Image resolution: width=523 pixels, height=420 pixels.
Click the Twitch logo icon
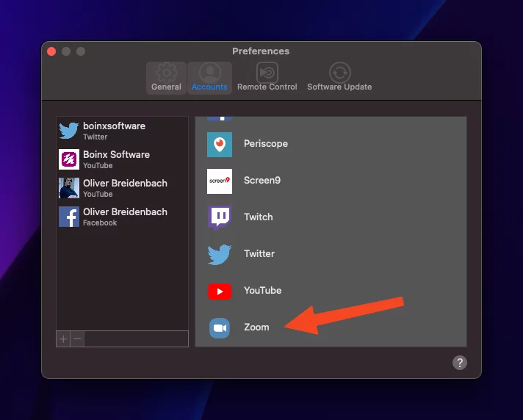pos(220,217)
